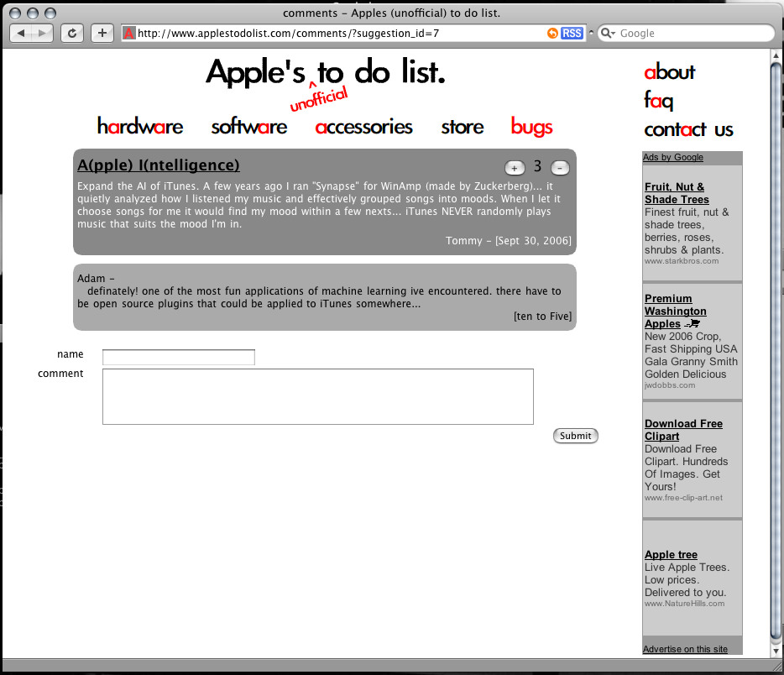Viewport: 784px width, 675px height.
Task: Vote down the suggestion with minus button
Action: pos(560,168)
